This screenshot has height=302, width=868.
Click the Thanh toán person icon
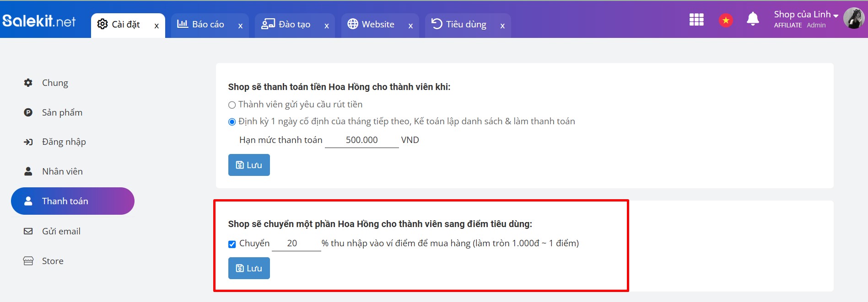coord(28,201)
